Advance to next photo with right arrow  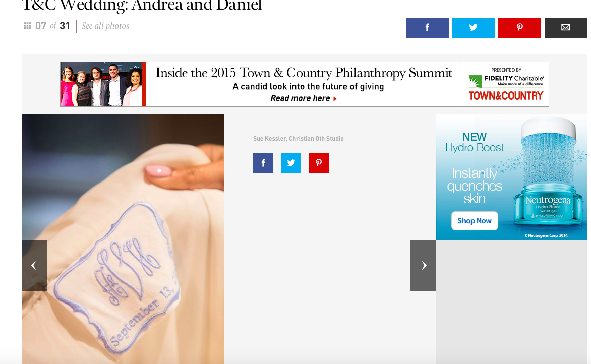[x=423, y=266]
